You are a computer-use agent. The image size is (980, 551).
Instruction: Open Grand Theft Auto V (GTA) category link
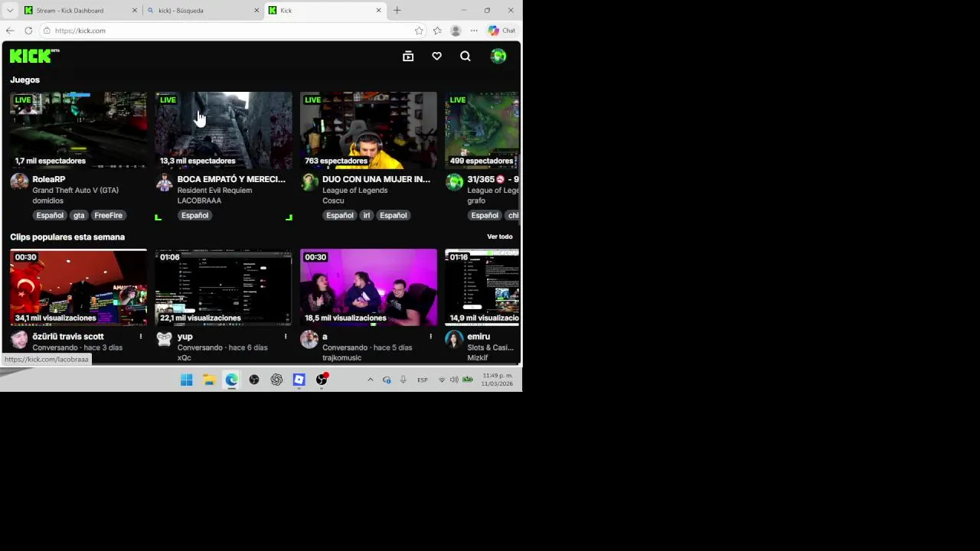click(x=75, y=191)
